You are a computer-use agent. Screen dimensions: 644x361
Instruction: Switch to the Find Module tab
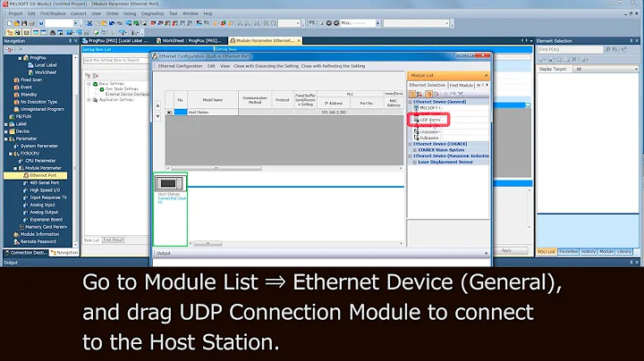click(462, 85)
